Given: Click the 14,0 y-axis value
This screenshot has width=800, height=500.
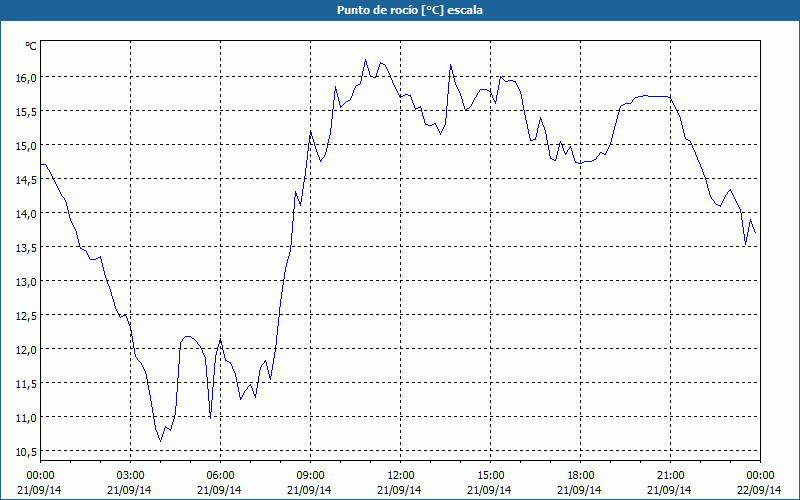Looking at the screenshot, I should tap(26, 214).
